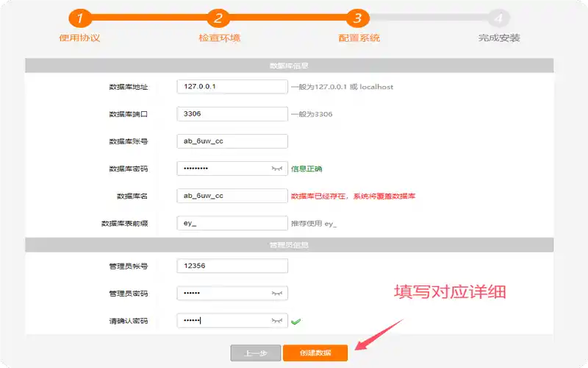Click the green checkmark beside the confirm password field
588x368 pixels.
pyautogui.click(x=296, y=322)
